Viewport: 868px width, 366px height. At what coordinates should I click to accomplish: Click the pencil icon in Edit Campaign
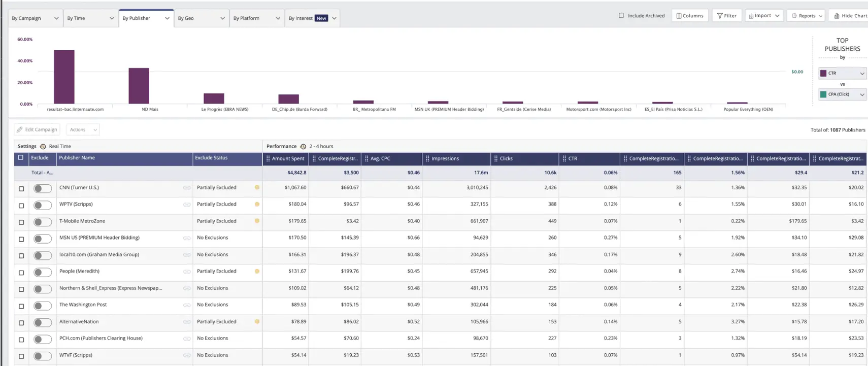pyautogui.click(x=20, y=129)
